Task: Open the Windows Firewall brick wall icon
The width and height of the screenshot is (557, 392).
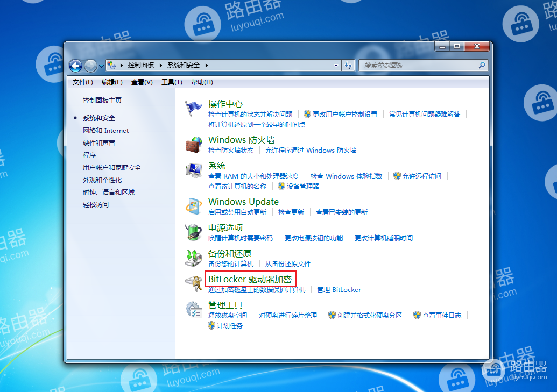Action: pos(193,145)
